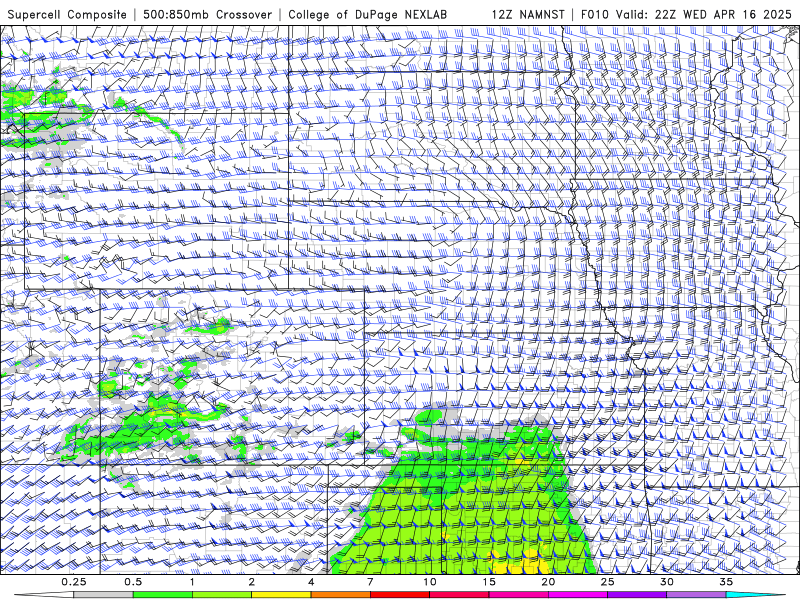Click the color bar label 4
This screenshot has height=600, width=800.
311,582
